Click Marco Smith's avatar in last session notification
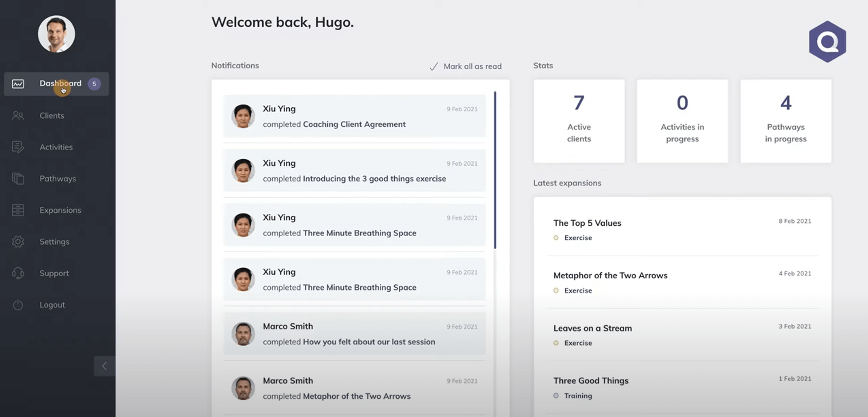Viewport: 868px width, 417px height. (243, 334)
